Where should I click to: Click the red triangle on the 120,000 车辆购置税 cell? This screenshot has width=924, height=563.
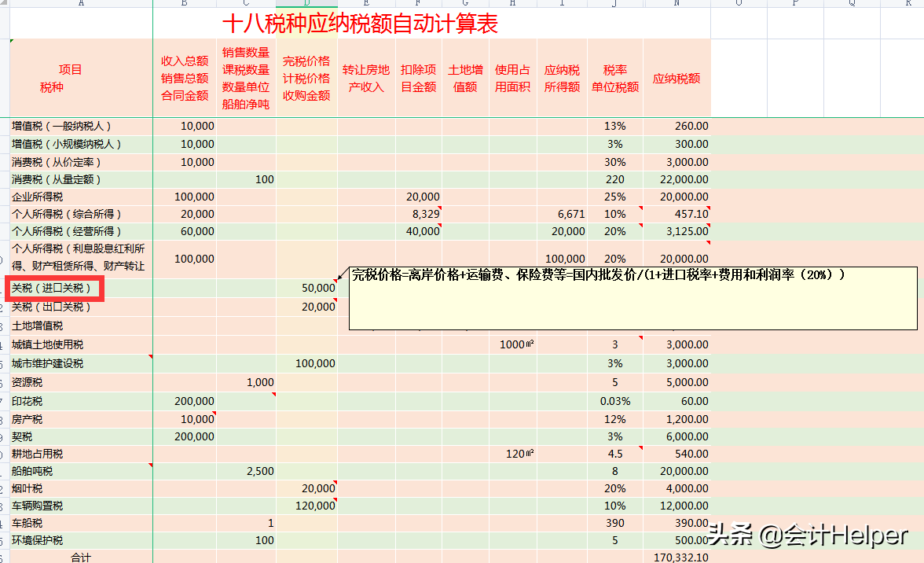[x=336, y=501]
